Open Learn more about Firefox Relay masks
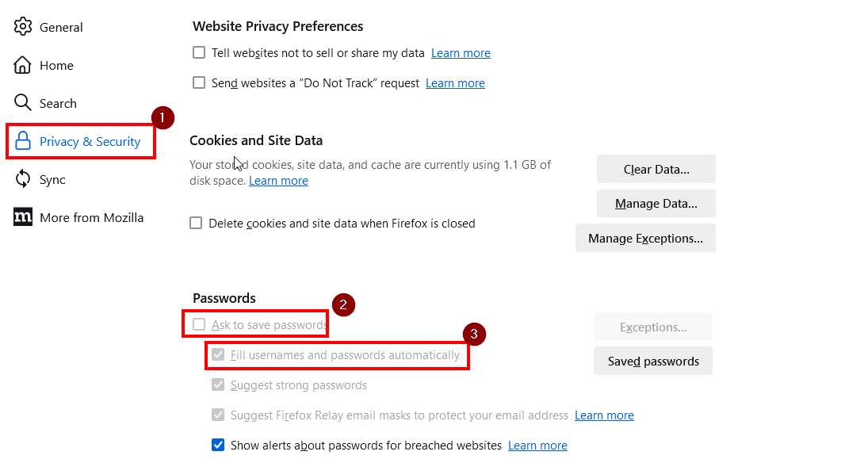Image resolution: width=868 pixels, height=463 pixels. pos(604,415)
